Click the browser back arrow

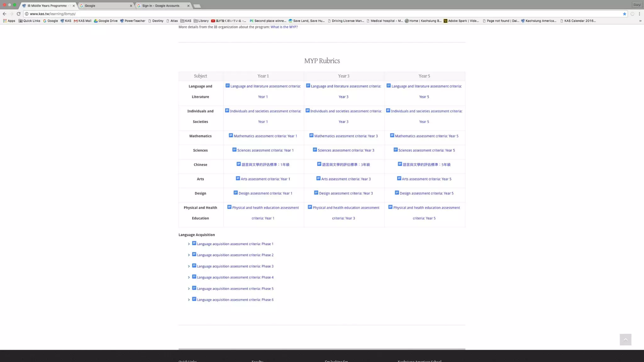pyautogui.click(x=4, y=14)
